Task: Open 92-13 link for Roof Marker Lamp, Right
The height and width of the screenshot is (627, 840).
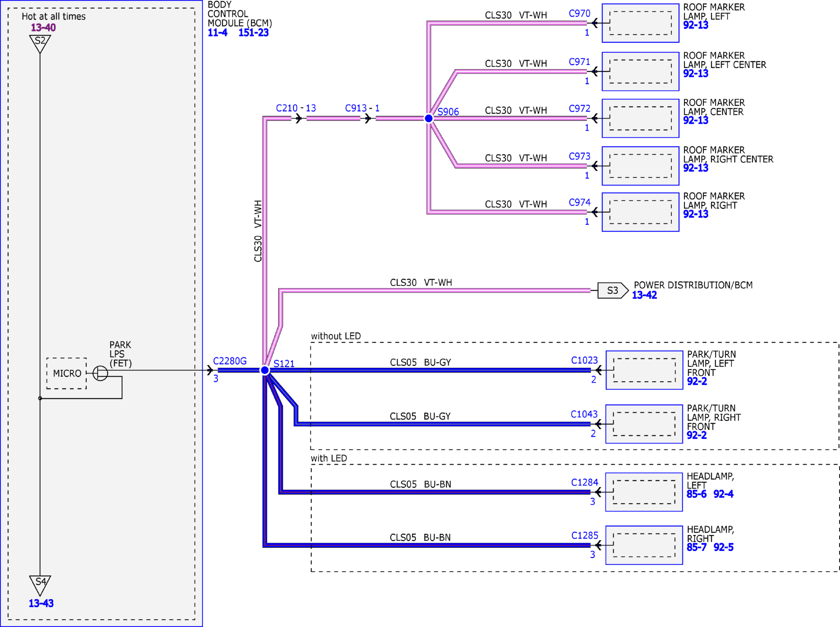Action: (695, 214)
